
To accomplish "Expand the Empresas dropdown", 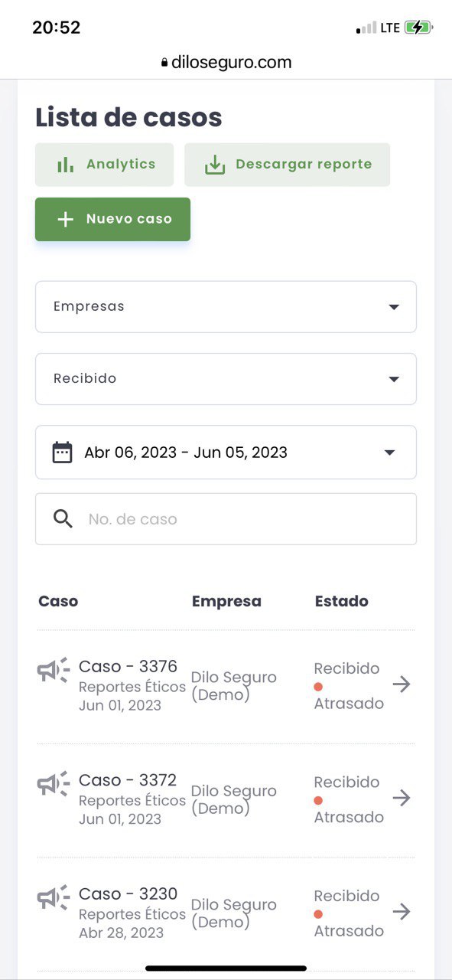I will (226, 307).
